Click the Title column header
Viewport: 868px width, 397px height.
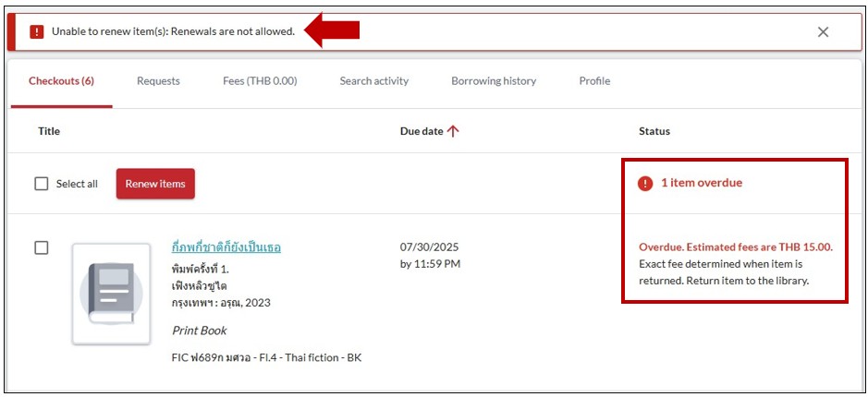click(x=49, y=131)
